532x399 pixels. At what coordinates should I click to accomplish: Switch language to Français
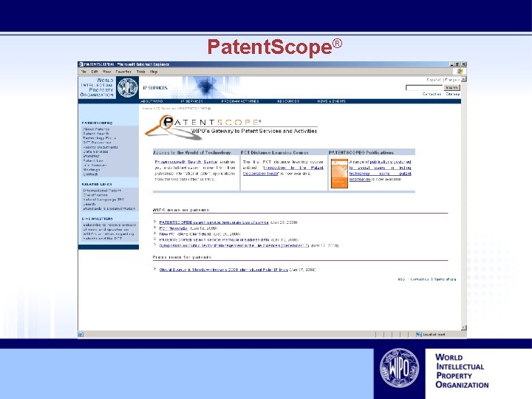coord(452,80)
